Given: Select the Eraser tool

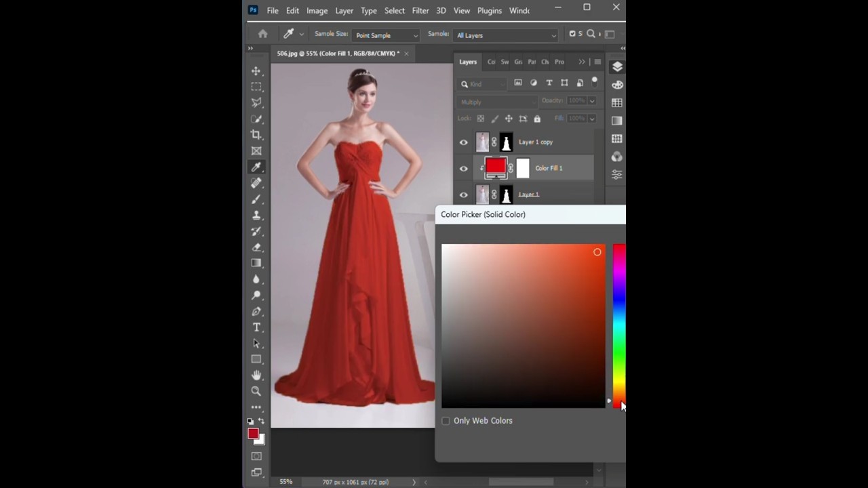Looking at the screenshot, I should coord(256,247).
